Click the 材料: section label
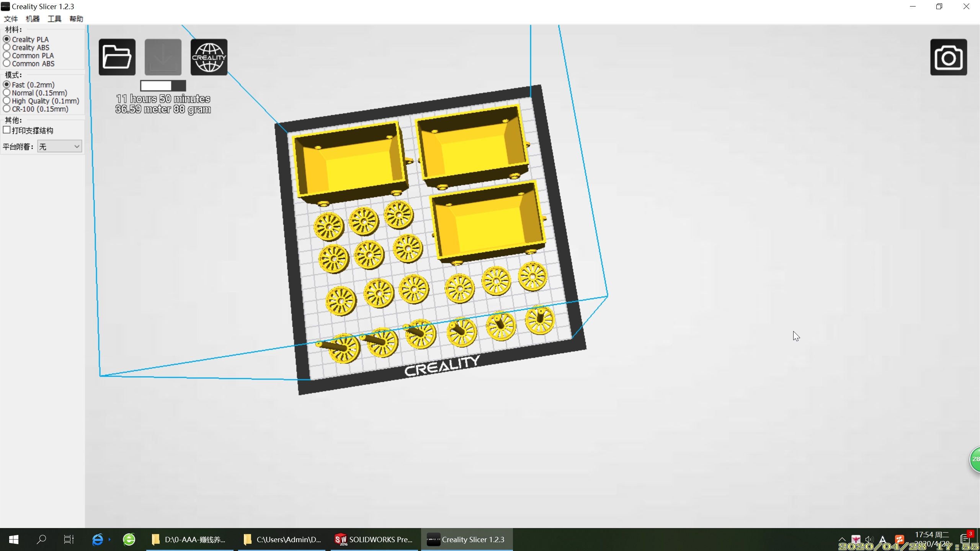This screenshot has height=551, width=980. pyautogui.click(x=13, y=29)
